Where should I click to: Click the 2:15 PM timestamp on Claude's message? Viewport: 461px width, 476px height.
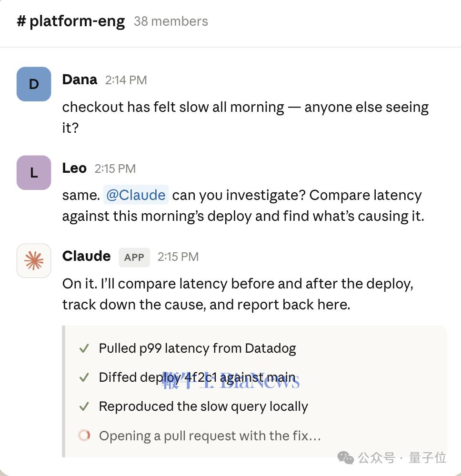point(178,257)
